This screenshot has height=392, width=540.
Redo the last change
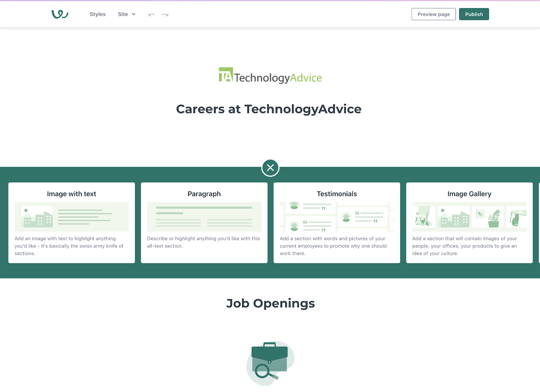165,15
